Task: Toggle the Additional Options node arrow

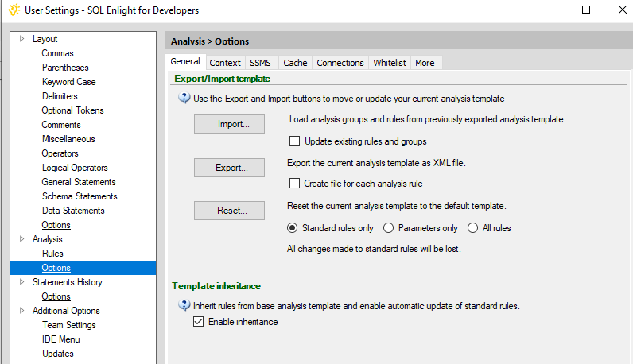Action: [21, 310]
